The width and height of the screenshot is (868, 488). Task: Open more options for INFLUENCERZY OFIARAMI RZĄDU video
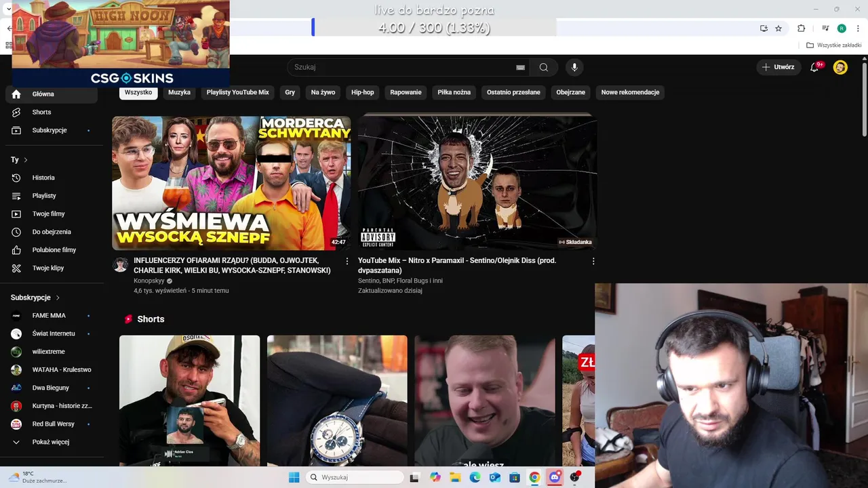tap(347, 261)
